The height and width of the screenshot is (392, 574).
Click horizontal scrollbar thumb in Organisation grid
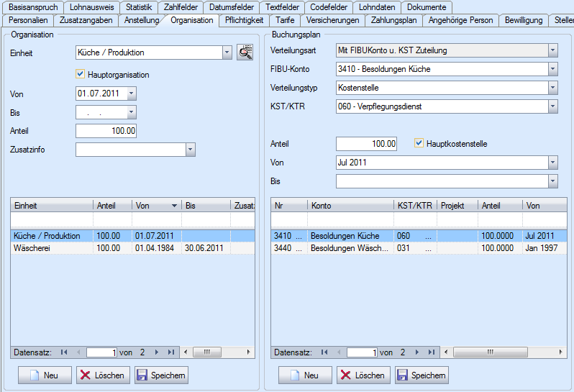tap(207, 352)
